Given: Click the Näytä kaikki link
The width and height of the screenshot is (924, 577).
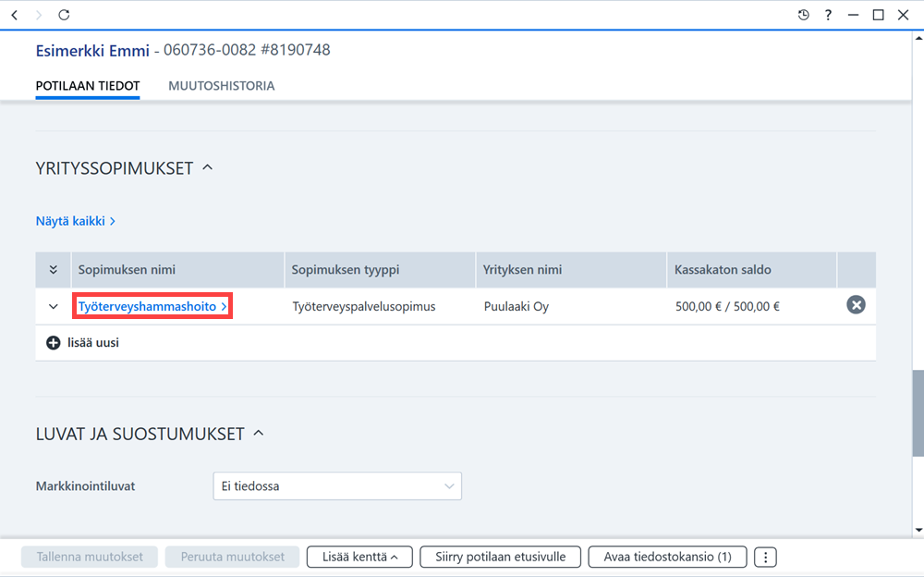Looking at the screenshot, I should coord(76,221).
